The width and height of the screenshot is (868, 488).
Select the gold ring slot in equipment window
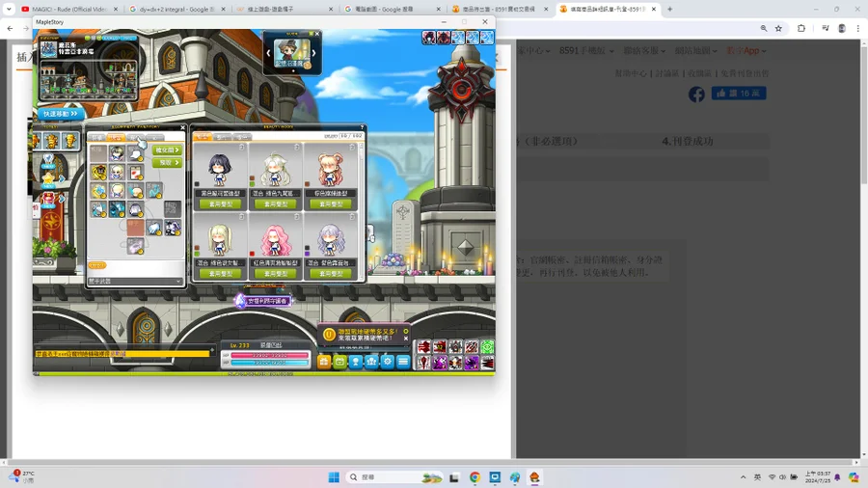tap(98, 172)
